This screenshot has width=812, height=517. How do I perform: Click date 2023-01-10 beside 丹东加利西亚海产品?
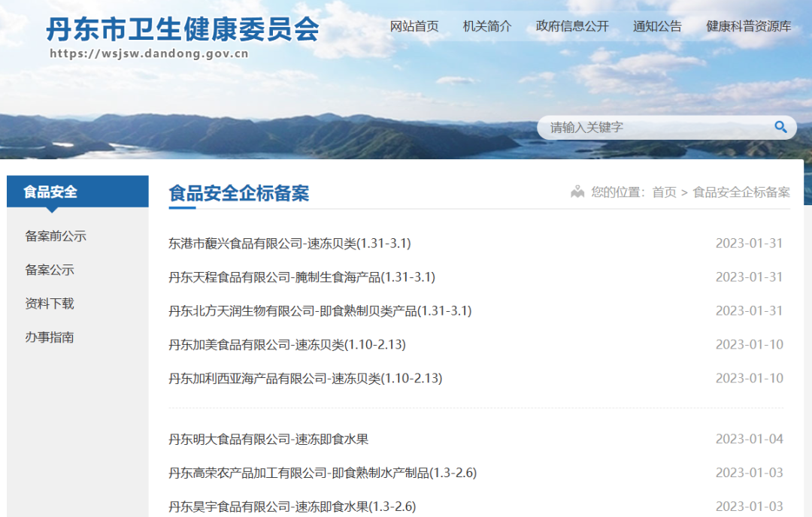750,378
